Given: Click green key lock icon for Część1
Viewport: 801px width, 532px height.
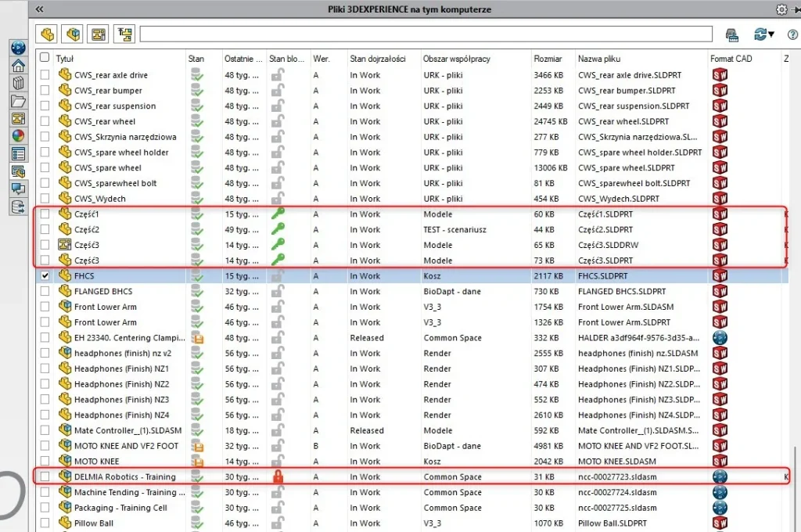Looking at the screenshot, I should click(278, 214).
